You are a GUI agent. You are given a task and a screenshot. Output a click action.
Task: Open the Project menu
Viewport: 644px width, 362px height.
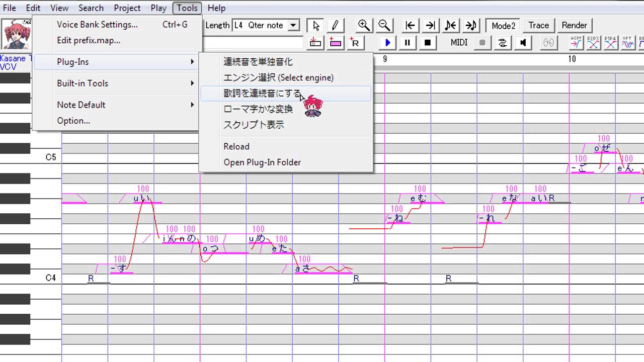point(127,8)
